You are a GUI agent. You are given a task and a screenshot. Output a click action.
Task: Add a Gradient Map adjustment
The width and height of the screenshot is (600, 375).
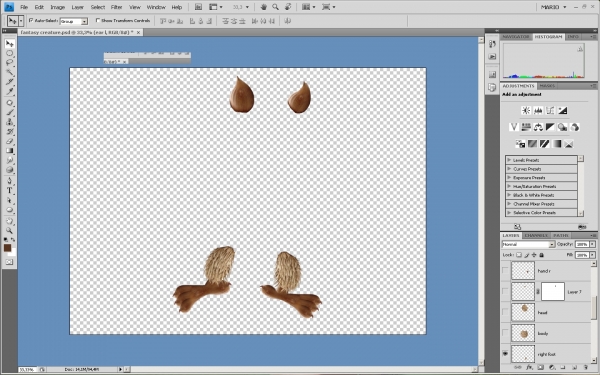pos(557,144)
